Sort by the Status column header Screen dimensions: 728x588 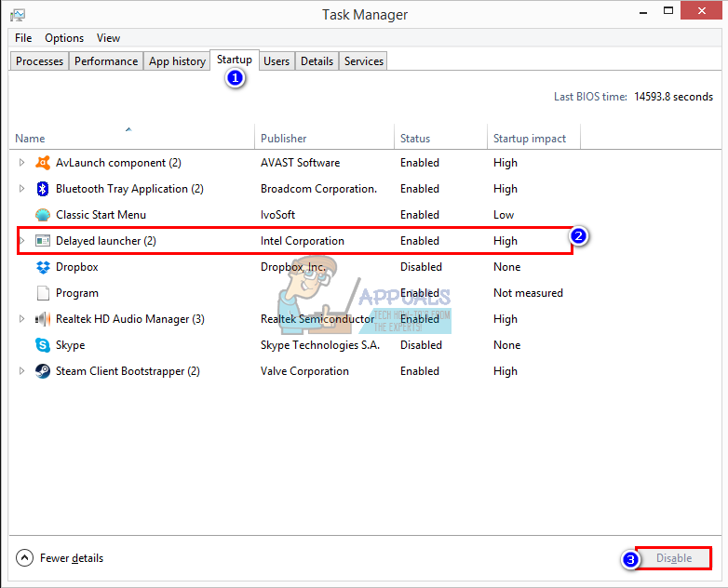coord(440,137)
